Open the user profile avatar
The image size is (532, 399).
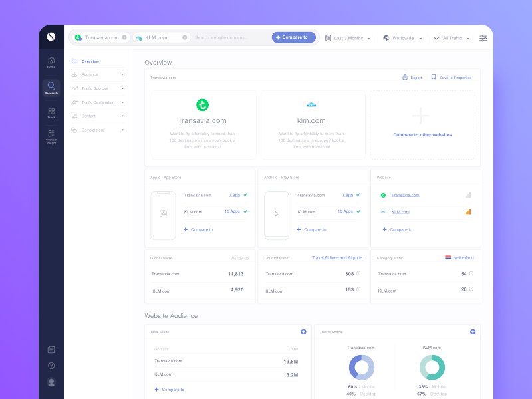tap(51, 382)
